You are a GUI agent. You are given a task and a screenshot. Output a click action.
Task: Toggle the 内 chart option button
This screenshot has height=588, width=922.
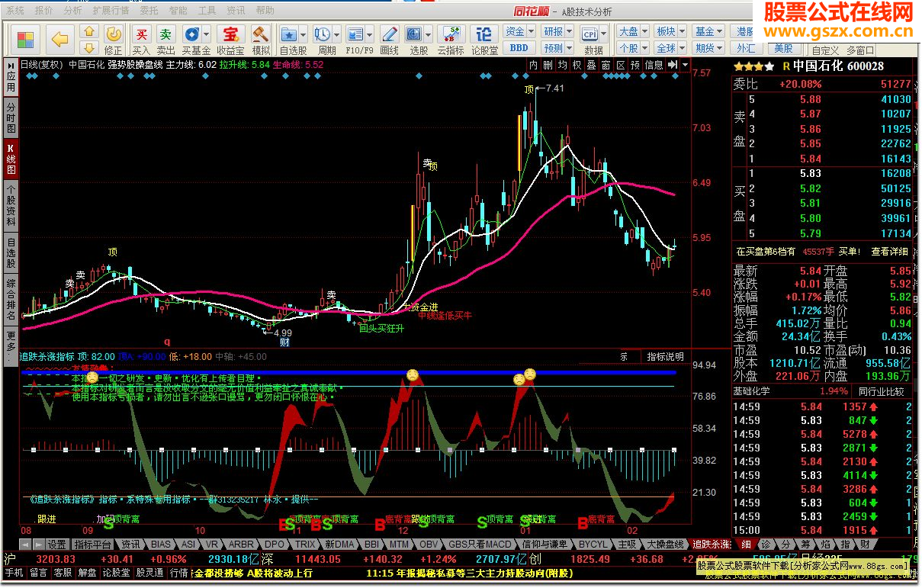tap(534, 66)
